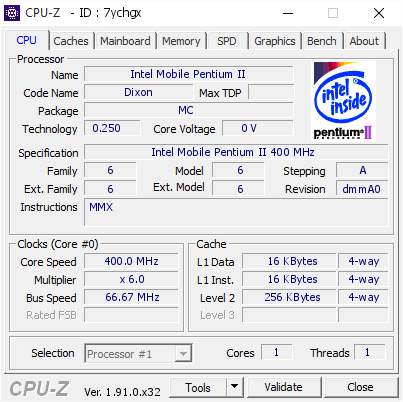Click the L1 Inst. 16 KBytes value

click(289, 279)
